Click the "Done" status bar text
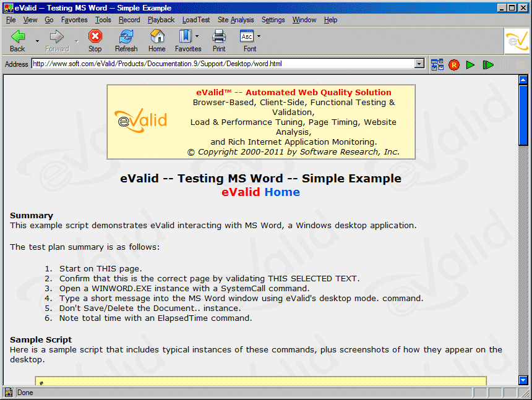Screen dimensions: 532x400 (x=25, y=393)
